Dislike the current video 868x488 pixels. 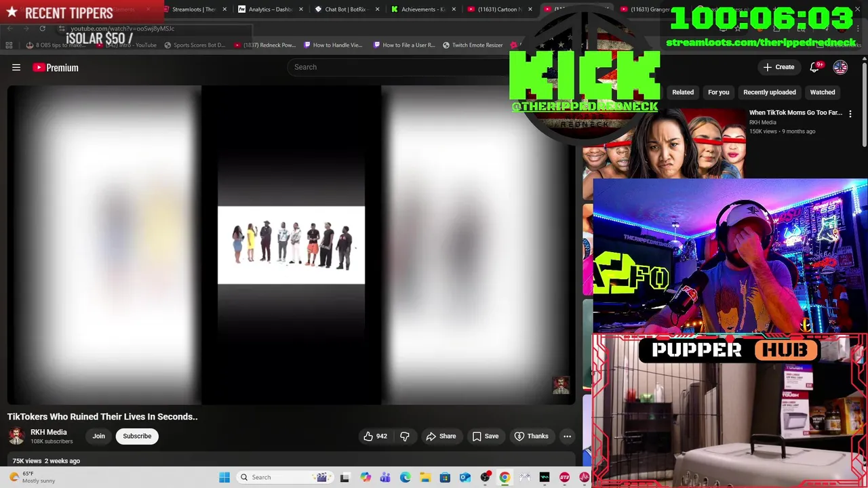(x=405, y=436)
